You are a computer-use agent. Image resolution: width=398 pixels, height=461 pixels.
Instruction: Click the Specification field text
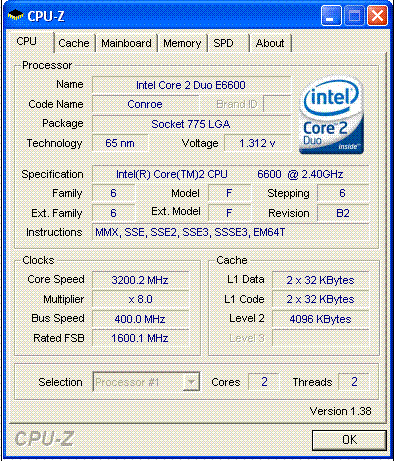click(x=230, y=174)
